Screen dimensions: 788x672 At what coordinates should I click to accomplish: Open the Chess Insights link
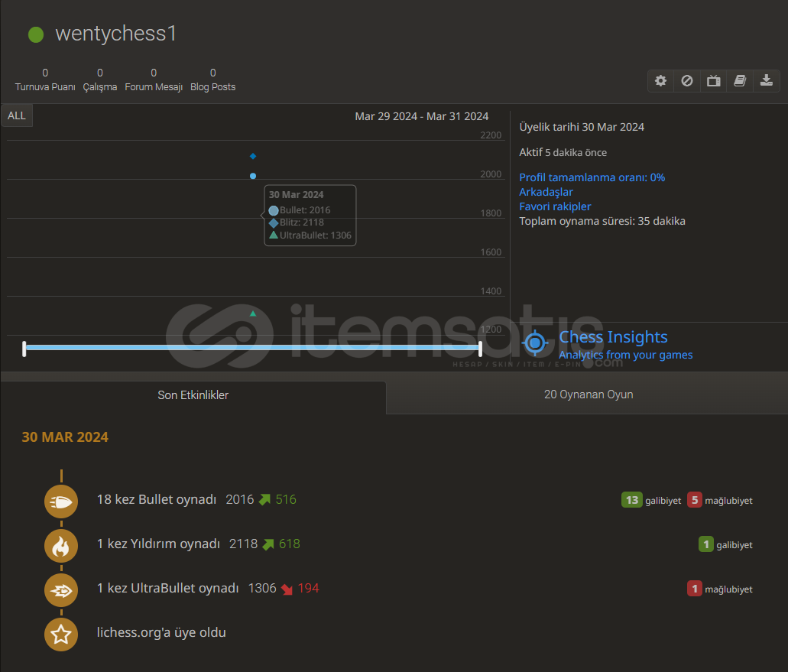click(x=613, y=337)
